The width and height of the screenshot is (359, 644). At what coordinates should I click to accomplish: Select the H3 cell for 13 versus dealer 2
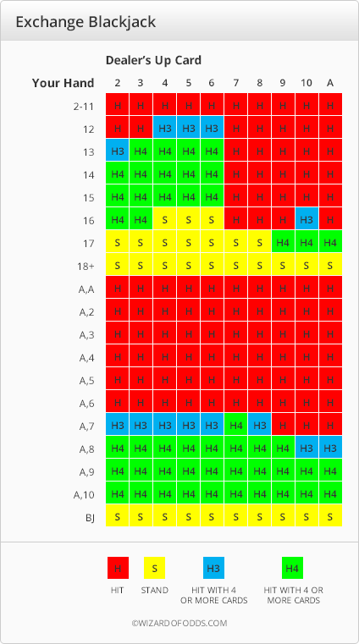118,150
